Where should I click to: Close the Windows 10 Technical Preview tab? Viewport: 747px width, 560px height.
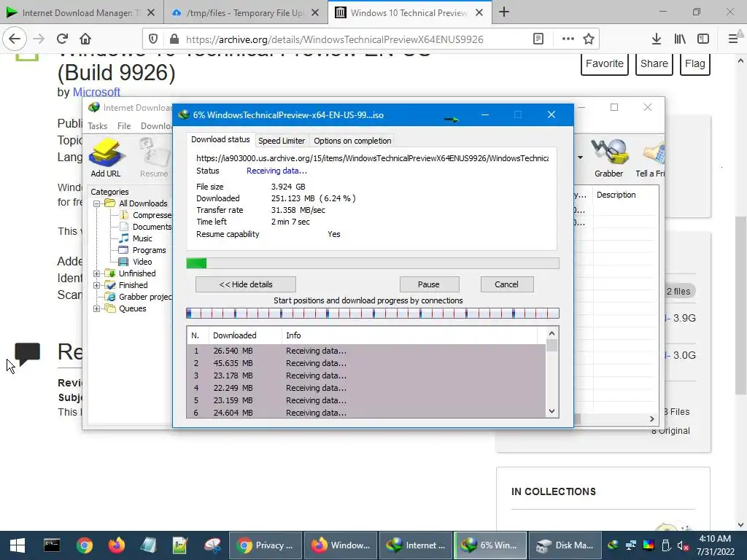479,12
